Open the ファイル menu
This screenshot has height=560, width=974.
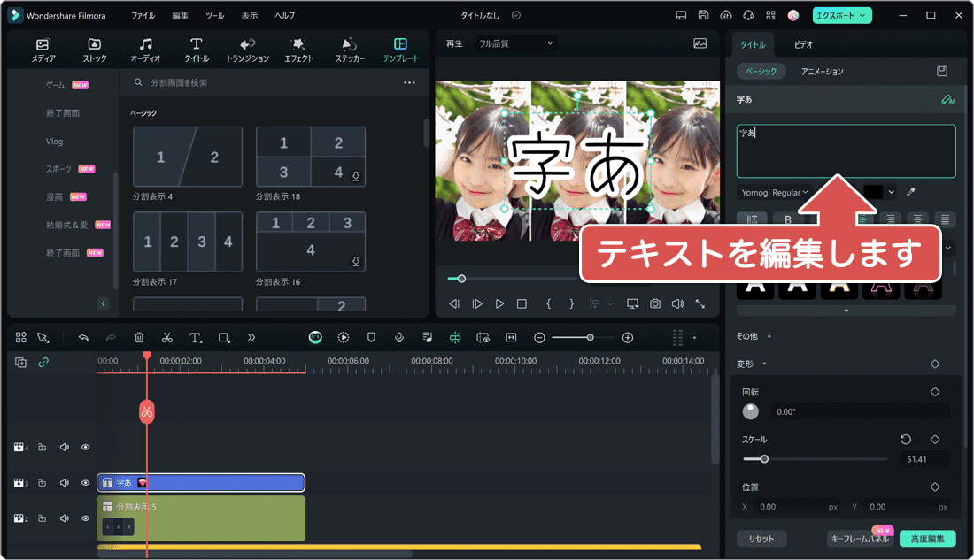tap(143, 14)
